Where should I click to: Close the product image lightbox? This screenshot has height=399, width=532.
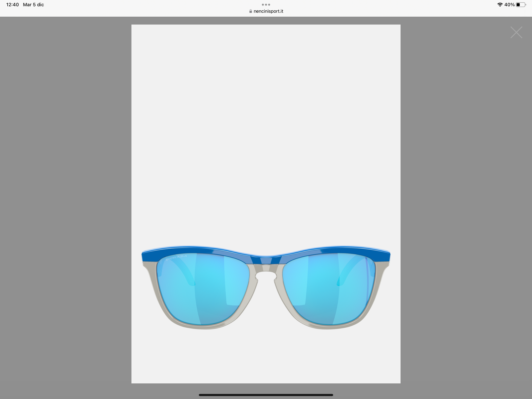(516, 33)
